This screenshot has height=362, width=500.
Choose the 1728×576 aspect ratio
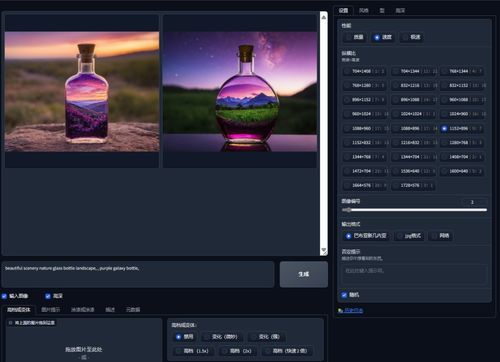tap(413, 185)
